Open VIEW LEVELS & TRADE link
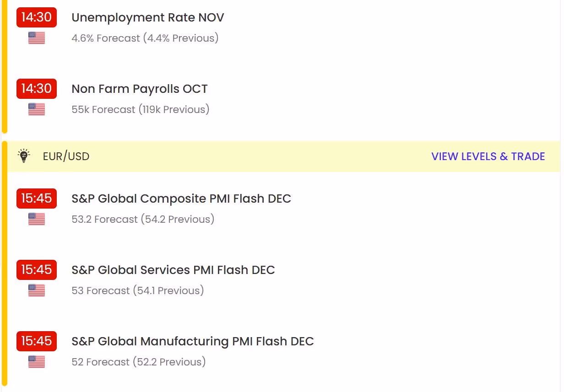Image resolution: width=564 pixels, height=392 pixels. click(488, 156)
